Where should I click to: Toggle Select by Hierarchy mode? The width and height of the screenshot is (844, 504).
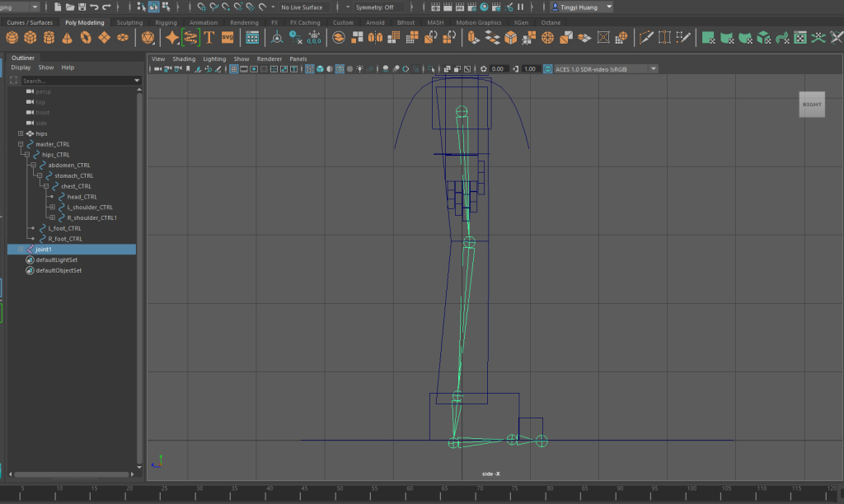pos(142,7)
